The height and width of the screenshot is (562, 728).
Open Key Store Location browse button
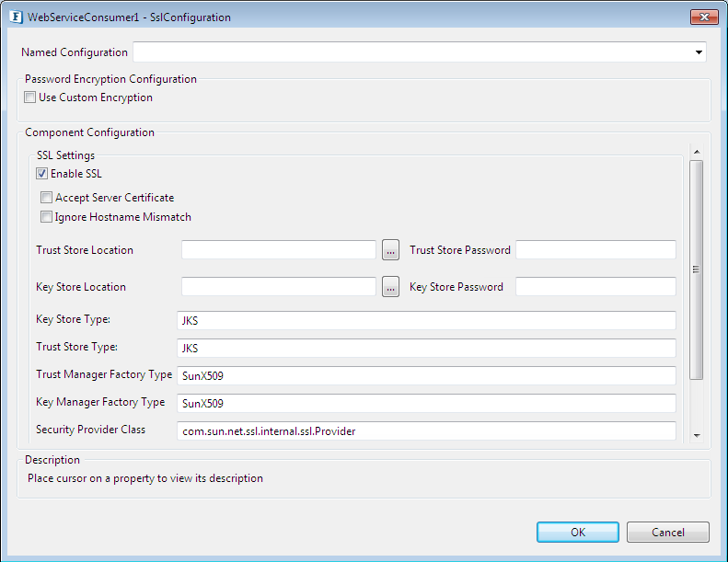(390, 287)
